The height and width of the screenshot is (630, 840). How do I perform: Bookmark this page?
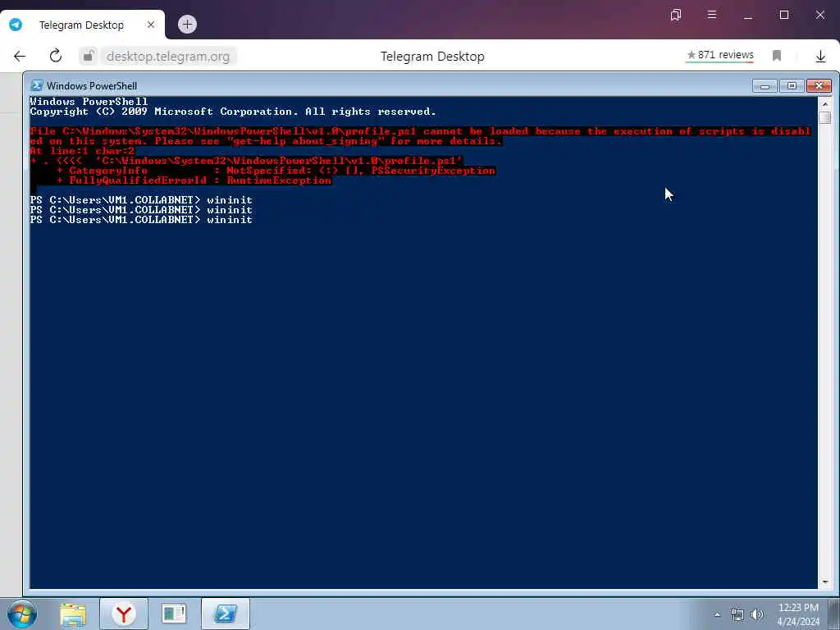tap(776, 56)
